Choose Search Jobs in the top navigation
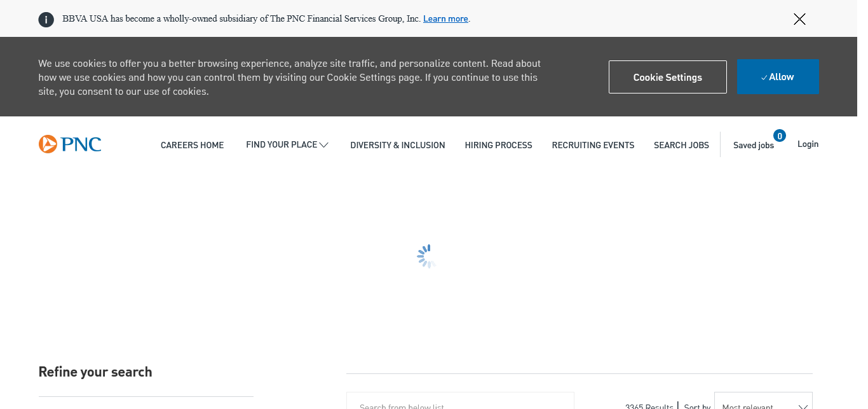 (681, 145)
